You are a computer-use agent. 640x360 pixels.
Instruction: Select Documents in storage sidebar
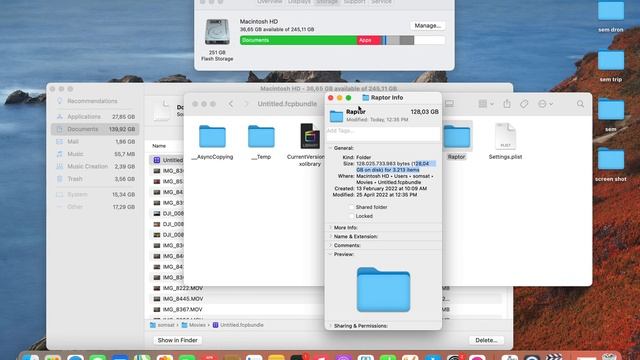95,129
